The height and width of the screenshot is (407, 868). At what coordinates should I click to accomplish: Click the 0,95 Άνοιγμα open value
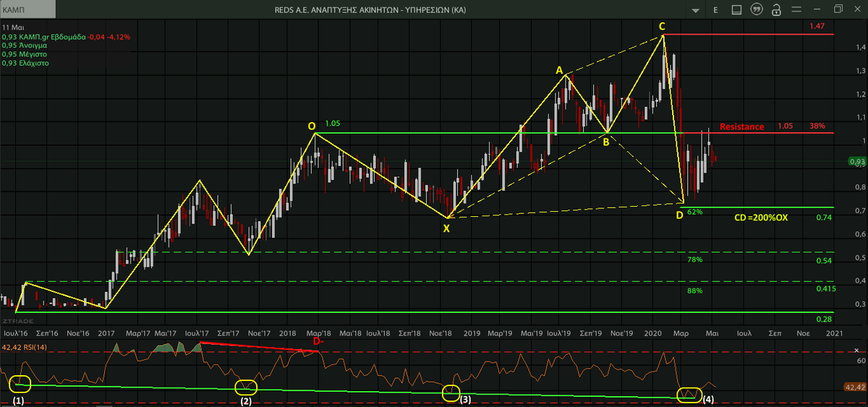pyautogui.click(x=25, y=45)
